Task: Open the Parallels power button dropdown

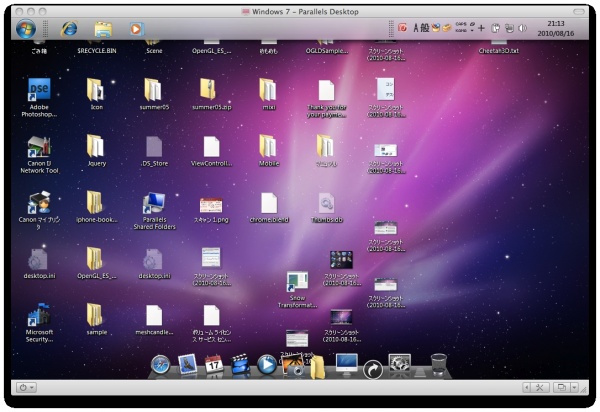Action: coord(26,388)
